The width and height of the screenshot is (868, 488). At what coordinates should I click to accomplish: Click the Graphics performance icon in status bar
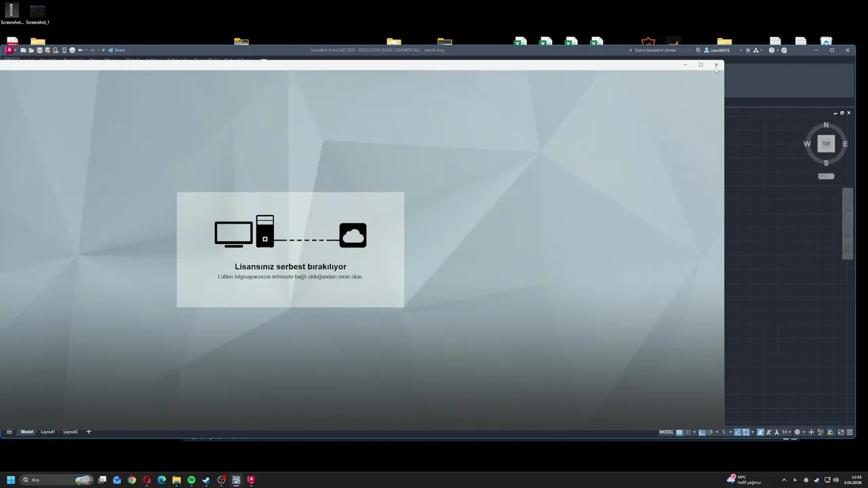click(x=830, y=432)
